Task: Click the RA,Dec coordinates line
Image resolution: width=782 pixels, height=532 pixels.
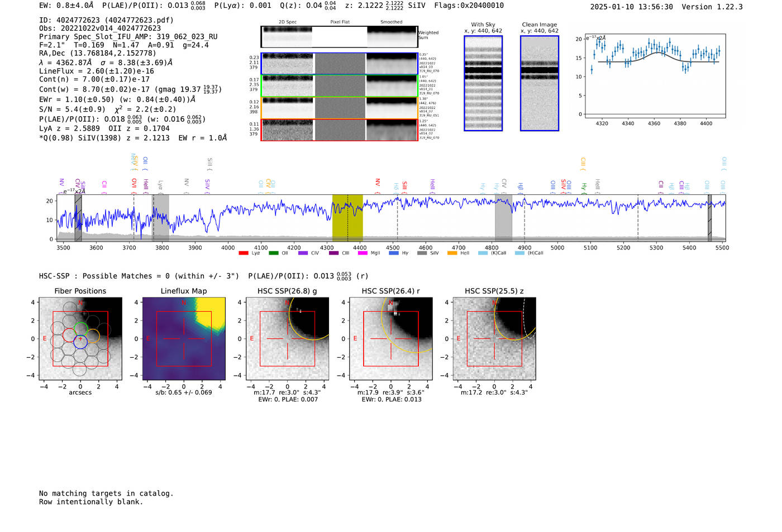Action: click(x=98, y=54)
